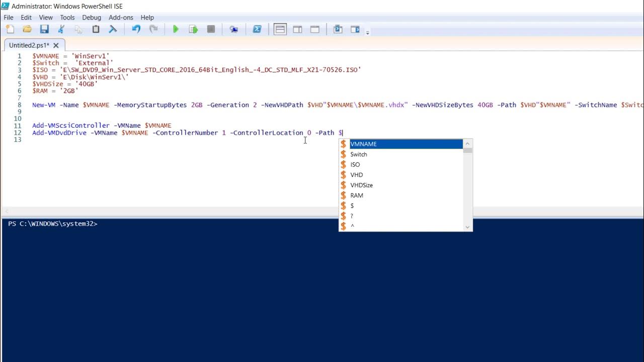Open the Debug menu

pos(92,17)
